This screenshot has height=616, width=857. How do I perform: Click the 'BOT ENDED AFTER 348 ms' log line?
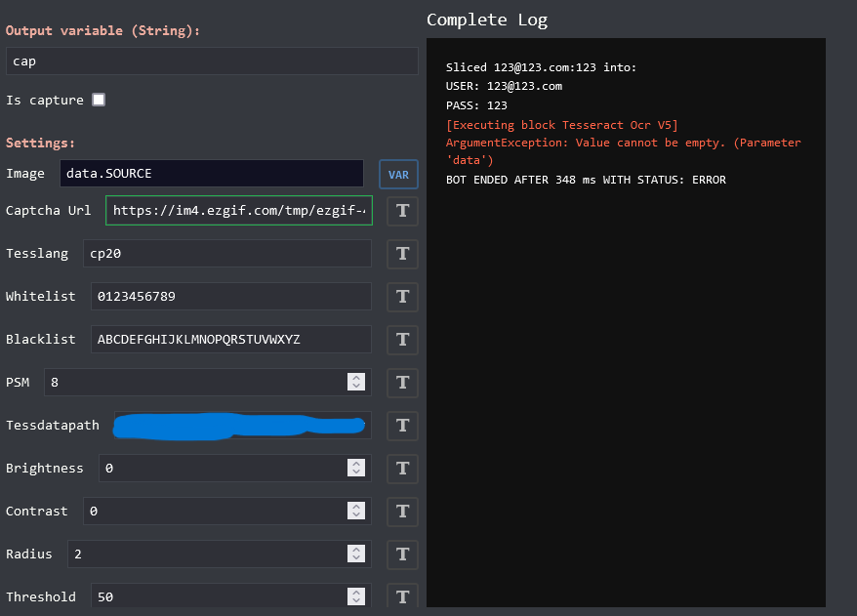pos(586,180)
